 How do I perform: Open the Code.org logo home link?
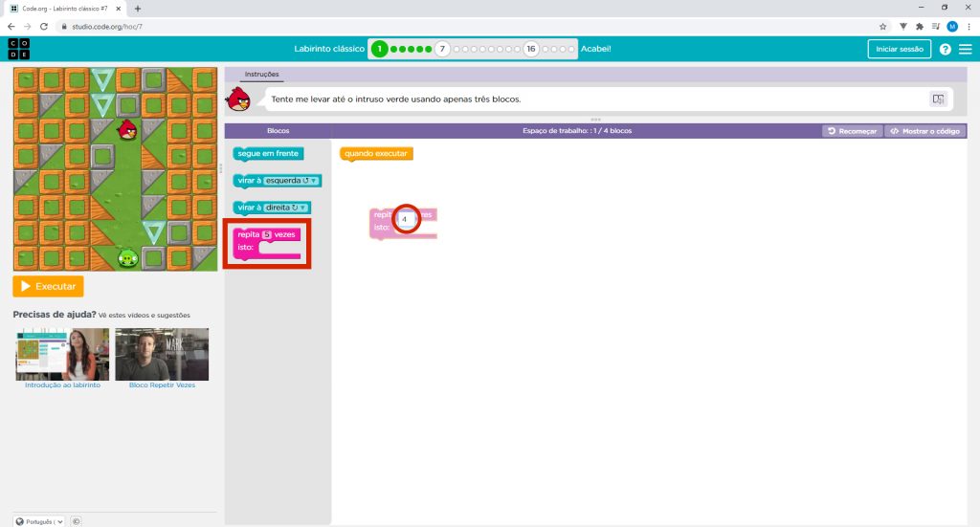pyautogui.click(x=19, y=49)
